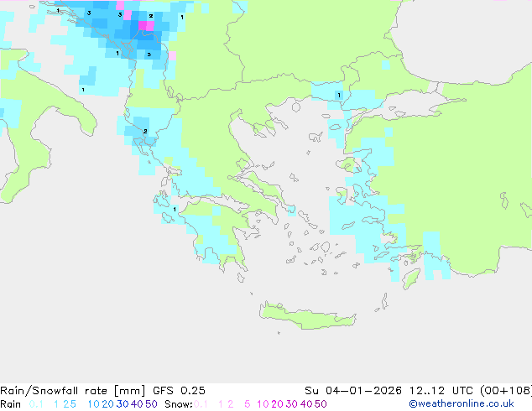The height and width of the screenshot is (411, 532).
Task: Click the date 'Su 04-01-2026'
Action: (x=353, y=391)
